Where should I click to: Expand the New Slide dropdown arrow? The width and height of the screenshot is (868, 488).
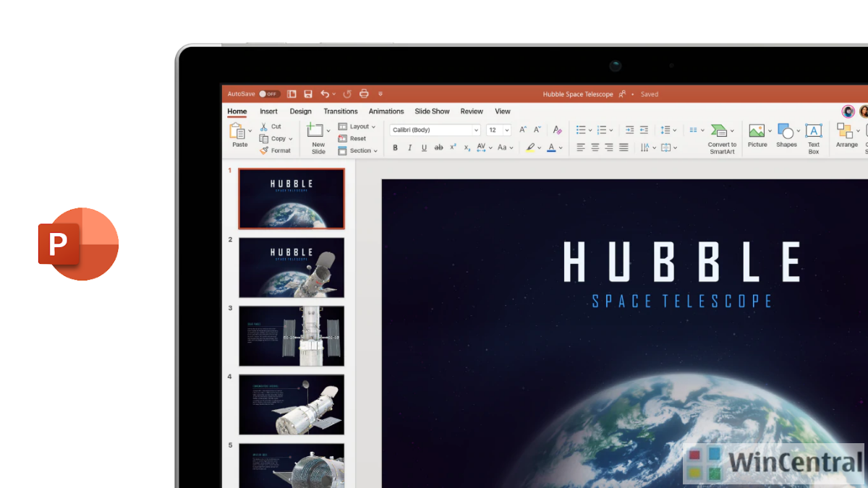pyautogui.click(x=328, y=131)
